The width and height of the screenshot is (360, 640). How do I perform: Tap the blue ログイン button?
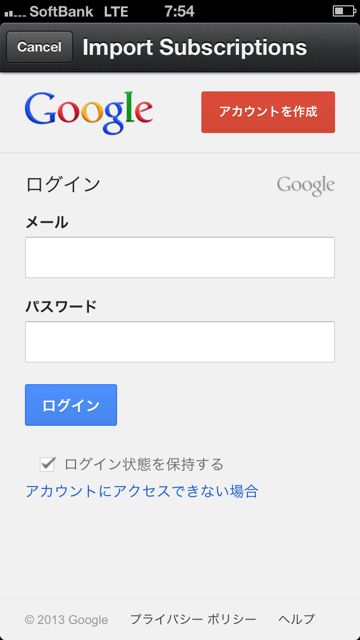(71, 405)
